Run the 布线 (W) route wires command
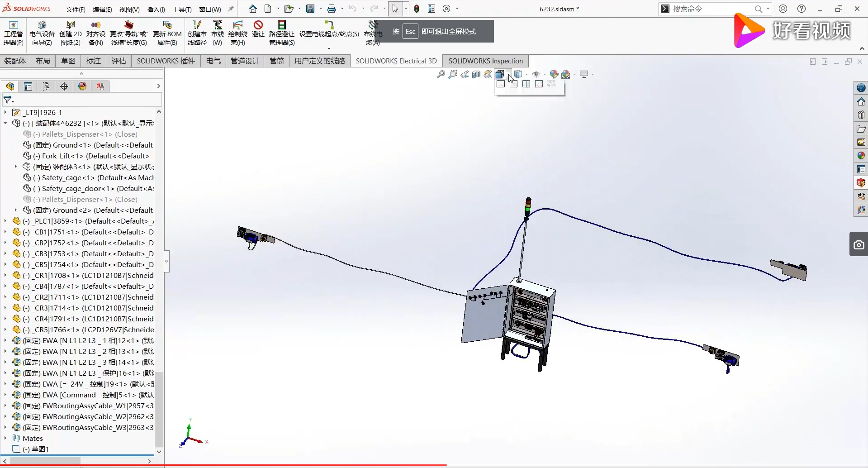Screen dimensions: 868x468 [x=218, y=33]
